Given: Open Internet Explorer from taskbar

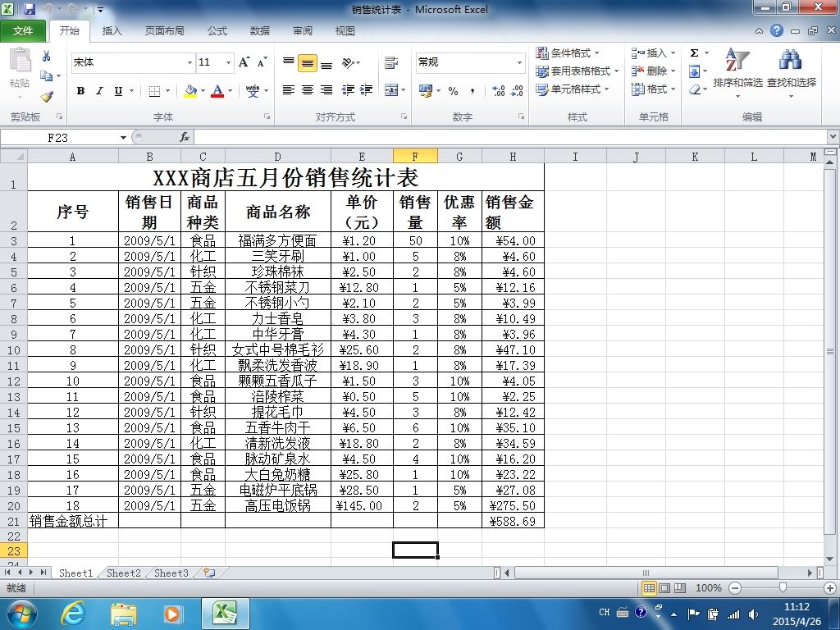Looking at the screenshot, I should pyautogui.click(x=72, y=613).
